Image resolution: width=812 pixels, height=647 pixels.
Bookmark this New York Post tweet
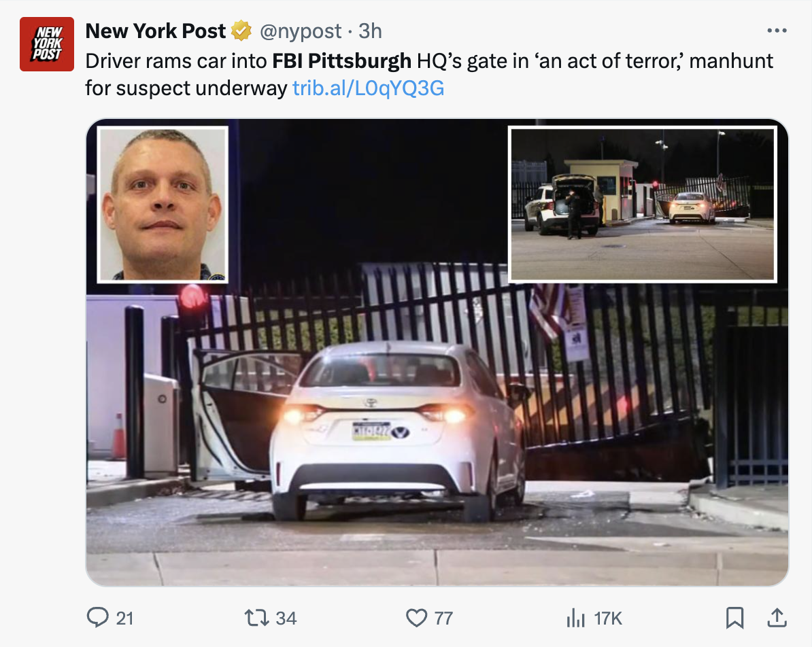[734, 618]
